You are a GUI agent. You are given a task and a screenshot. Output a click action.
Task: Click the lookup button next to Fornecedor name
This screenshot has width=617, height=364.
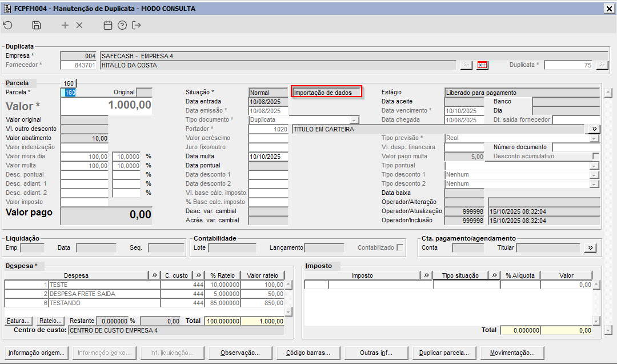point(466,65)
